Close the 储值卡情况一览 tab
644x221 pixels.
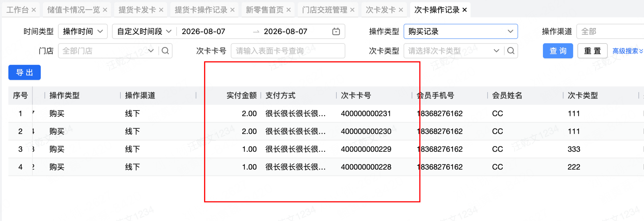(105, 10)
